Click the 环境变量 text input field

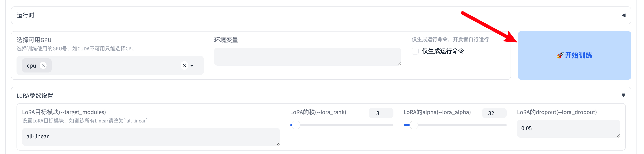coord(307,56)
